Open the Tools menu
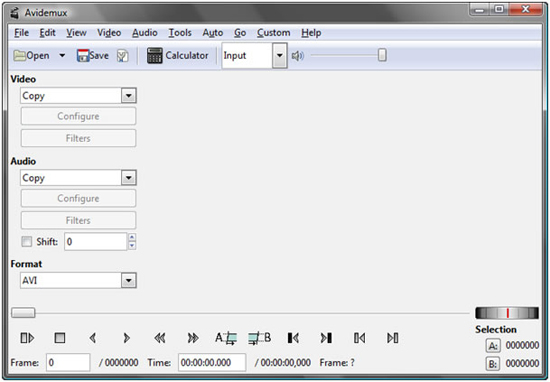Viewport: 550px width, 382px height. click(180, 33)
